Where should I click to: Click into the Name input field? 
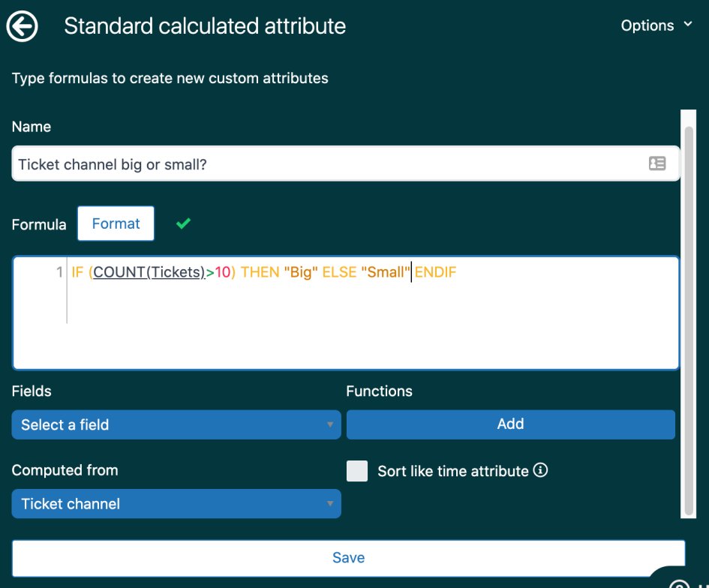click(x=346, y=163)
